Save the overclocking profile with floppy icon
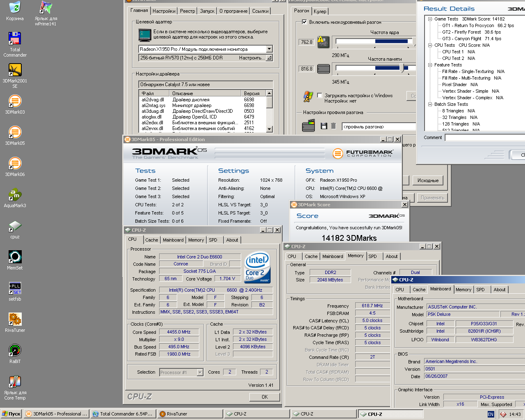 324,126
